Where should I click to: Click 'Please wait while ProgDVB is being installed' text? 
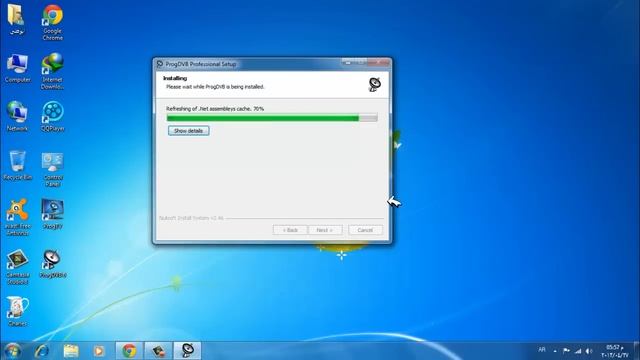pyautogui.click(x=215, y=87)
